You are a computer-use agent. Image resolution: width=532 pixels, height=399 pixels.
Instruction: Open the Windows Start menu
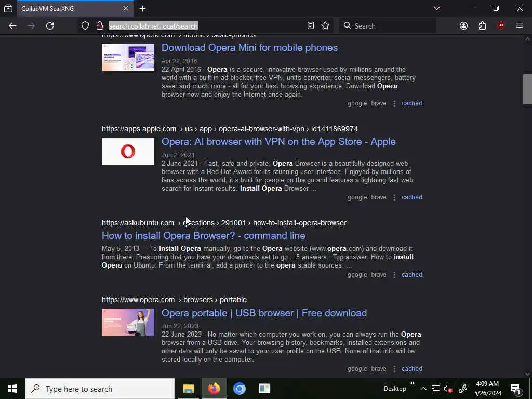pyautogui.click(x=12, y=389)
